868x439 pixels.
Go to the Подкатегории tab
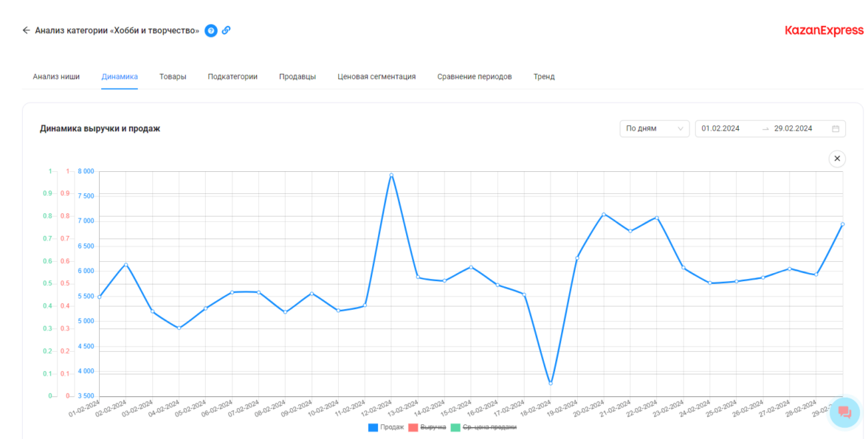click(232, 77)
